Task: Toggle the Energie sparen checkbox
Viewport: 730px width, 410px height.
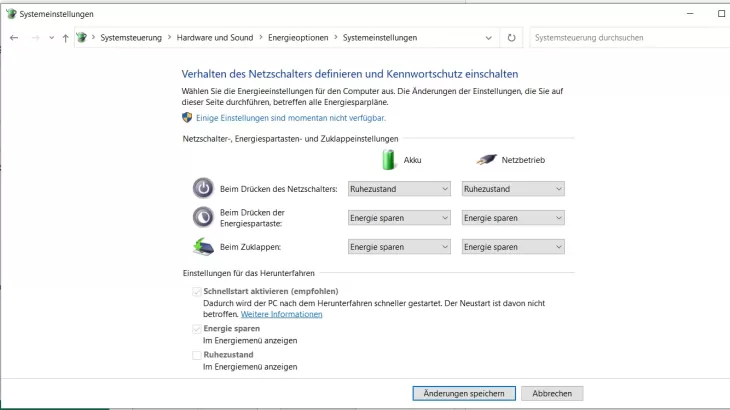Action: point(196,328)
